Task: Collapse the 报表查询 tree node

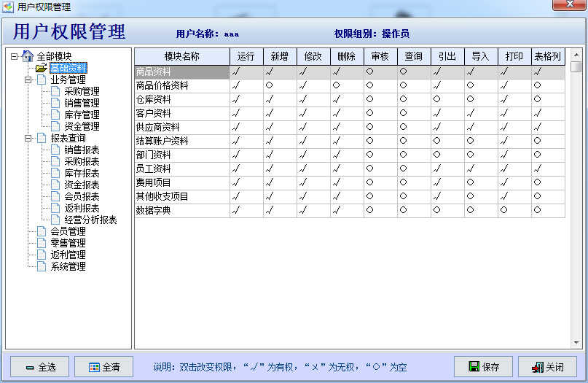Action: 28,138
